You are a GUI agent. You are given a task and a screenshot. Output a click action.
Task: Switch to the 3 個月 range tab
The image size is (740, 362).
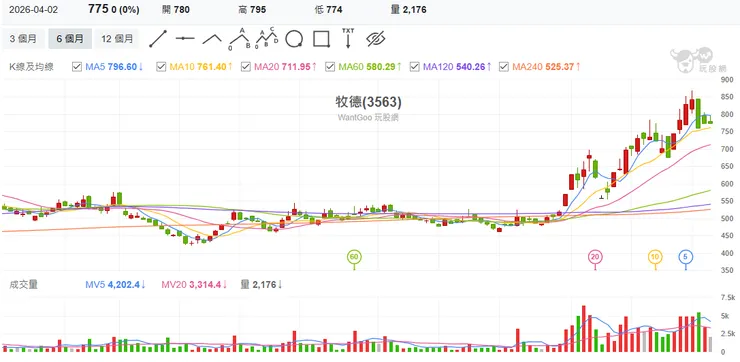pos(23,39)
